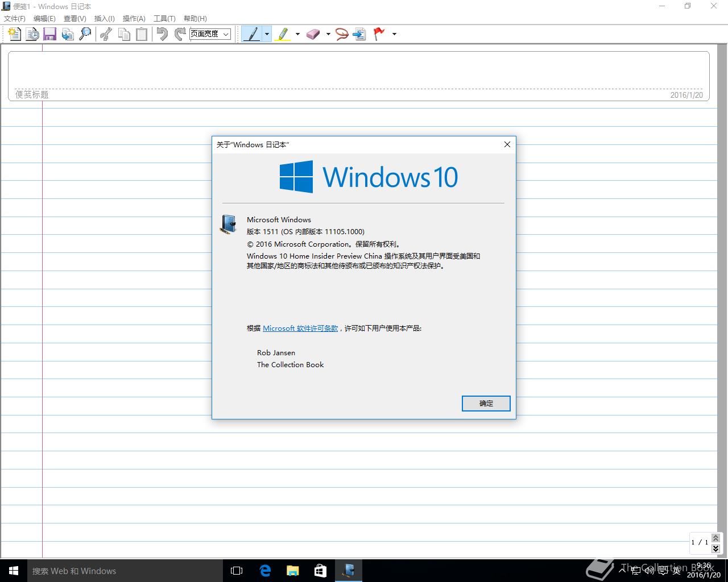
Task: Open the 查看(V) menu
Action: [75, 19]
